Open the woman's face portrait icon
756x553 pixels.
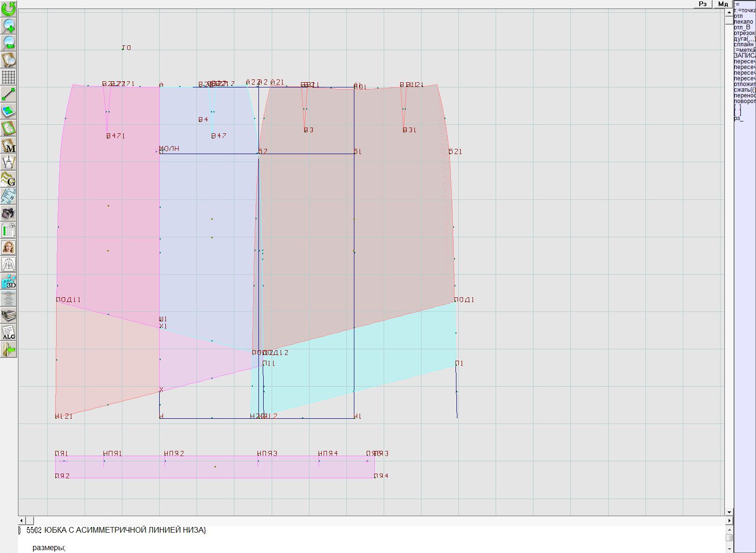[x=9, y=247]
